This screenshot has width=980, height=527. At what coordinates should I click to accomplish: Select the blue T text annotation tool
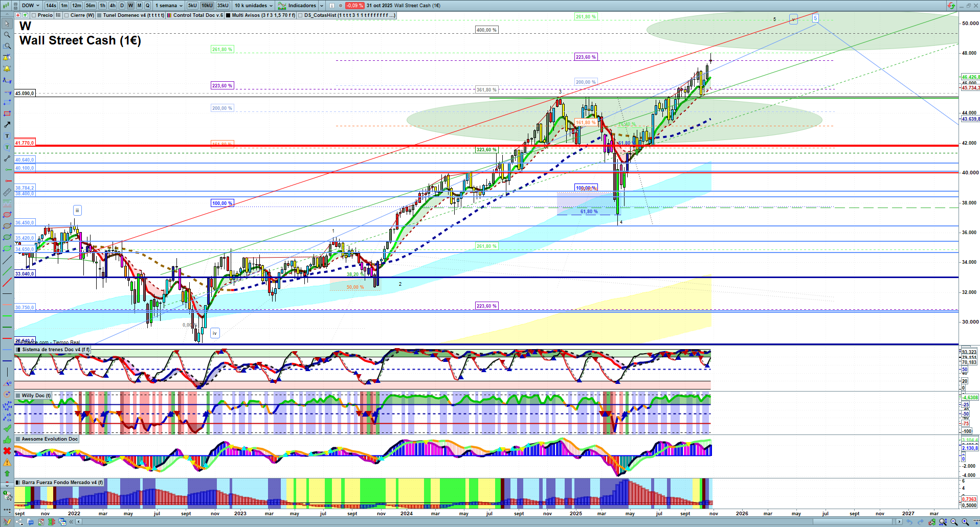click(7, 136)
